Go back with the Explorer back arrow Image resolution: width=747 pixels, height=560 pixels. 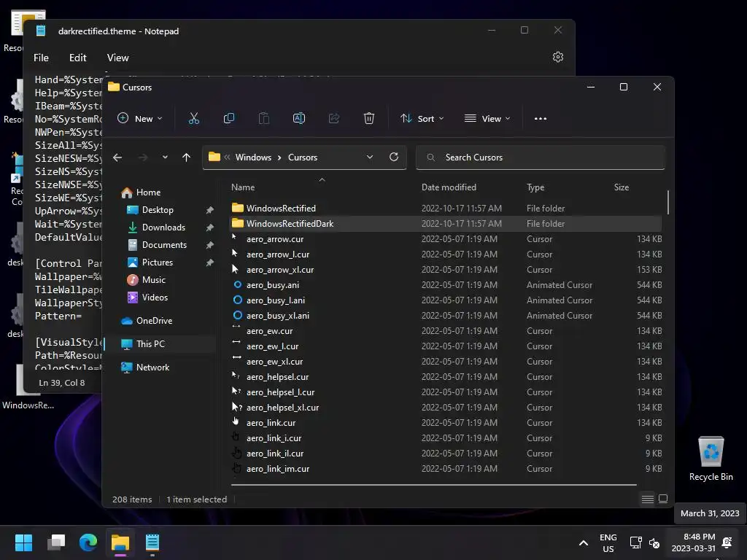(x=117, y=157)
